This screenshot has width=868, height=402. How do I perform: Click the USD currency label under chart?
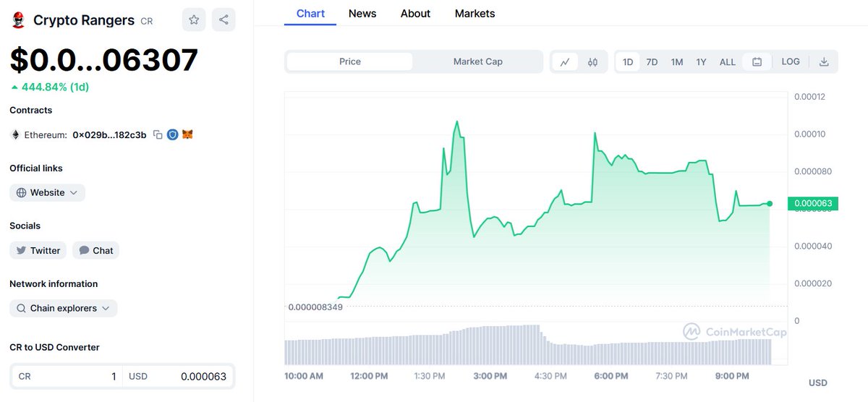[817, 382]
